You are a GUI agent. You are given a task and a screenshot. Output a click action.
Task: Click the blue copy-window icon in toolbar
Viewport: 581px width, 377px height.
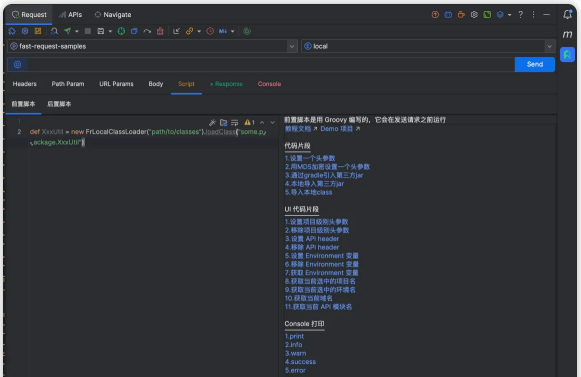[x=134, y=31]
